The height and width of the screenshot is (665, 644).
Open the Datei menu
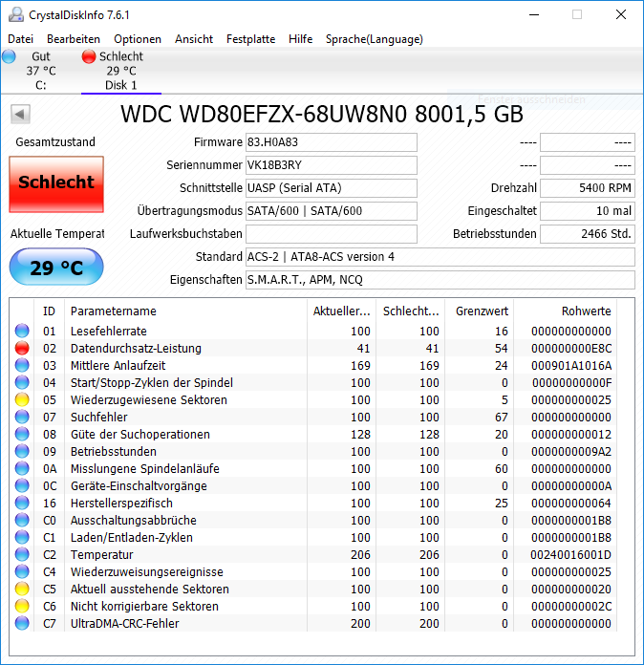coord(20,39)
